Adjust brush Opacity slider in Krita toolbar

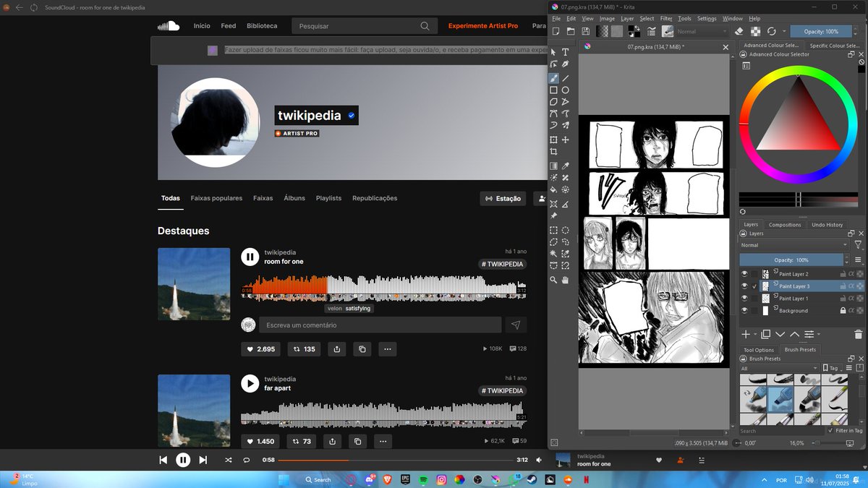tap(820, 31)
